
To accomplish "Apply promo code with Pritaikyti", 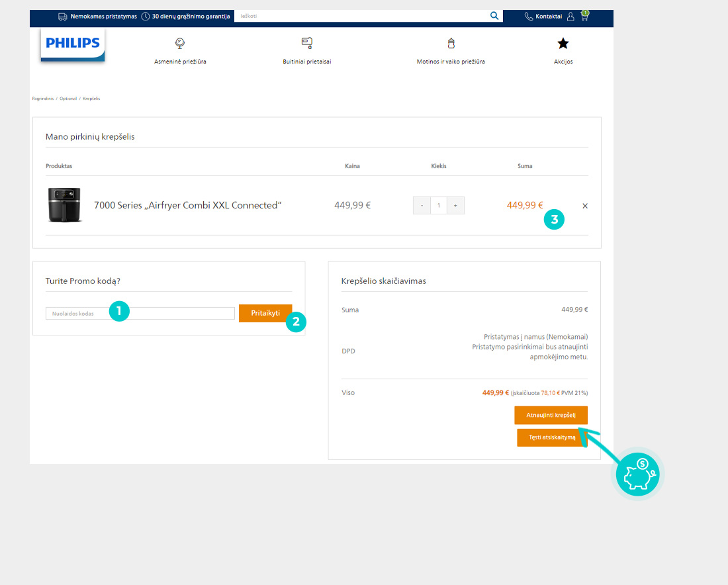I will coord(265,313).
